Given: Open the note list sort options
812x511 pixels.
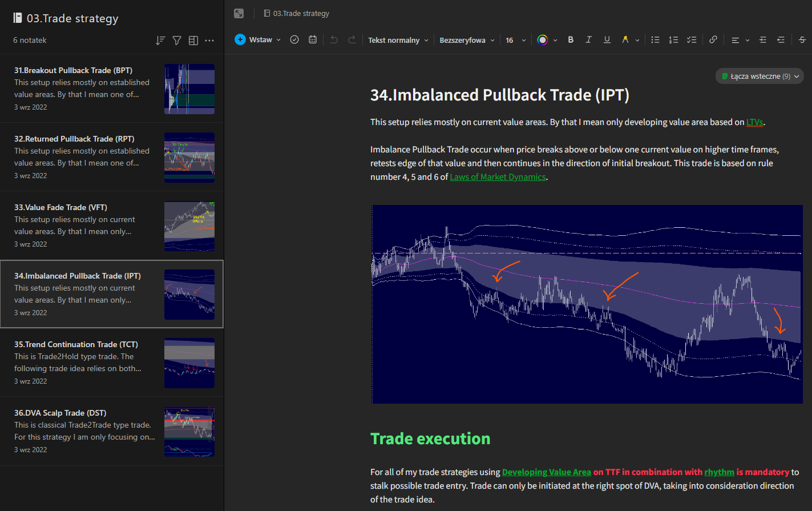Looking at the screenshot, I should 160,41.
